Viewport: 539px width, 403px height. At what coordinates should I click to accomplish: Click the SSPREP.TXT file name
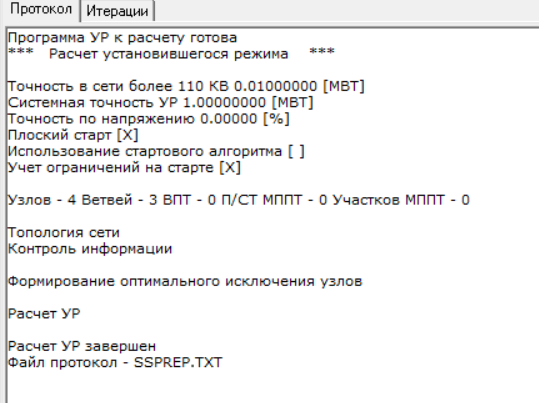pyautogui.click(x=178, y=363)
